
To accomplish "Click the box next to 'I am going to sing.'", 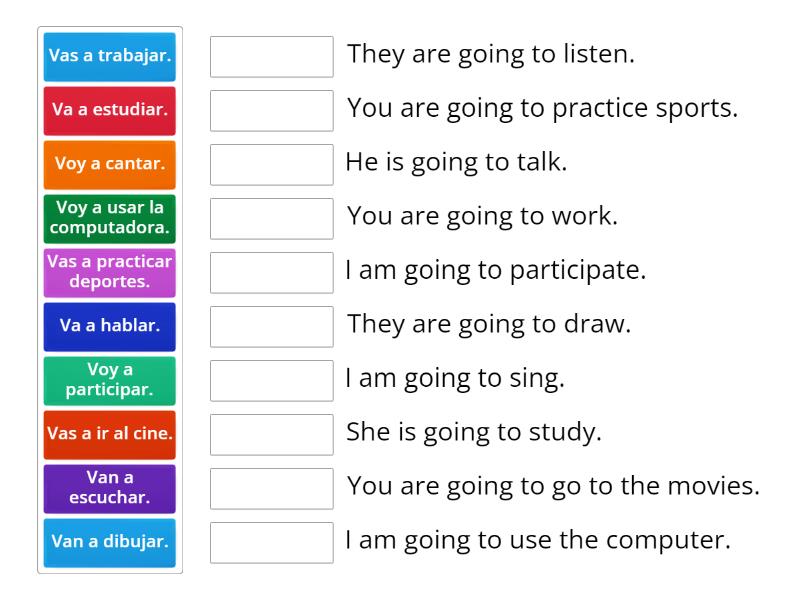I will point(272,381).
